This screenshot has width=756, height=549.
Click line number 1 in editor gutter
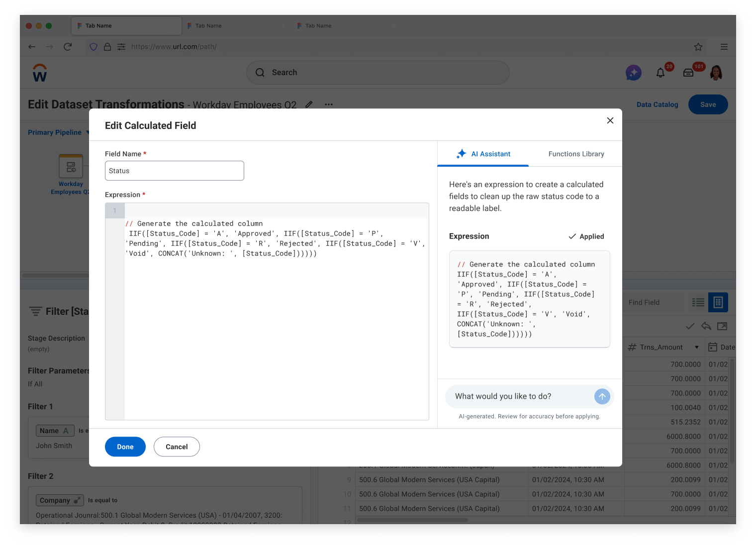pyautogui.click(x=115, y=210)
